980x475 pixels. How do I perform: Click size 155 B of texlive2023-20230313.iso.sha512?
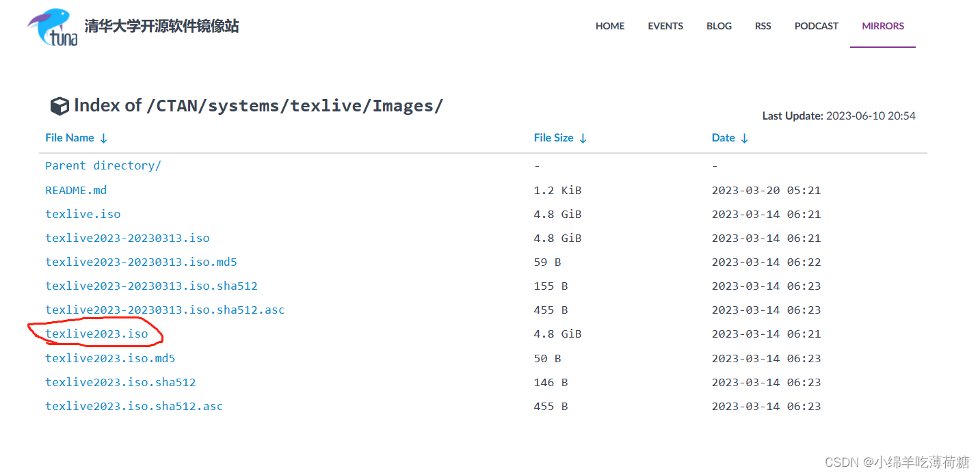tap(551, 286)
